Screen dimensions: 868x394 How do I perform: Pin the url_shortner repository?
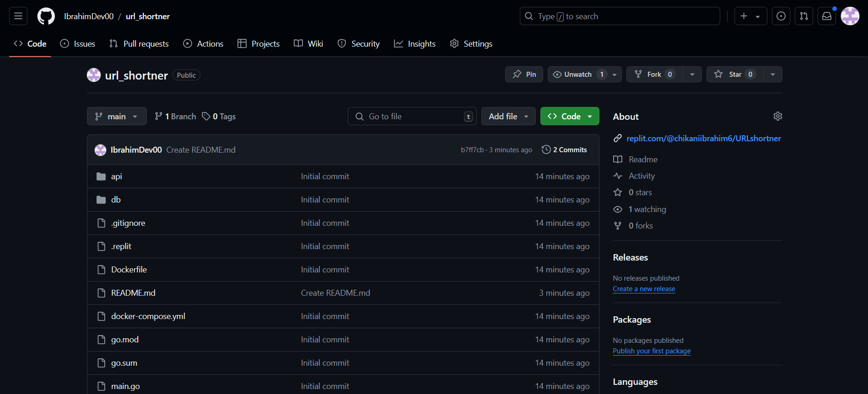pos(524,75)
